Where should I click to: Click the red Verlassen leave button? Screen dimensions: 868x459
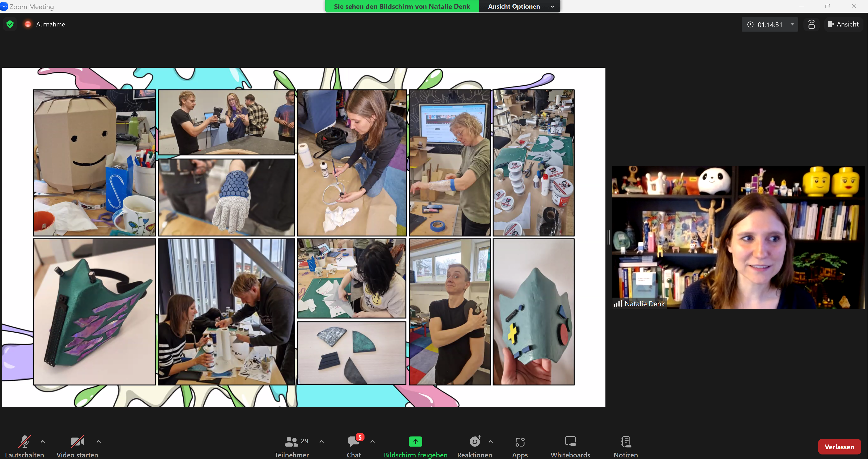[839, 447]
